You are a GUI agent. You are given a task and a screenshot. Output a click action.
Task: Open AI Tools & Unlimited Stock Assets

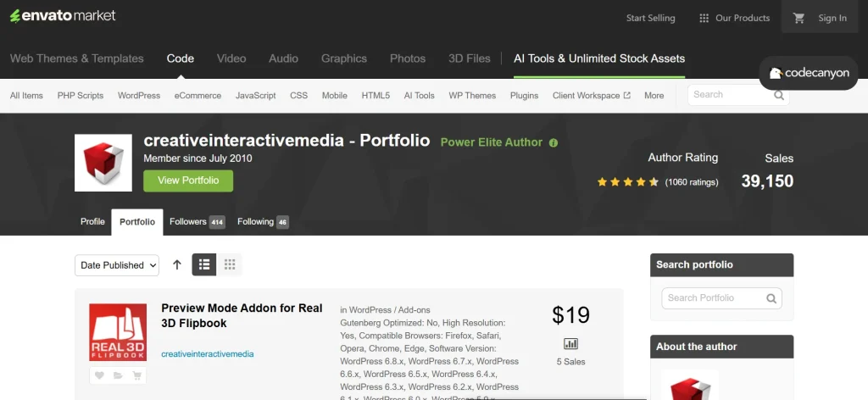tap(599, 58)
